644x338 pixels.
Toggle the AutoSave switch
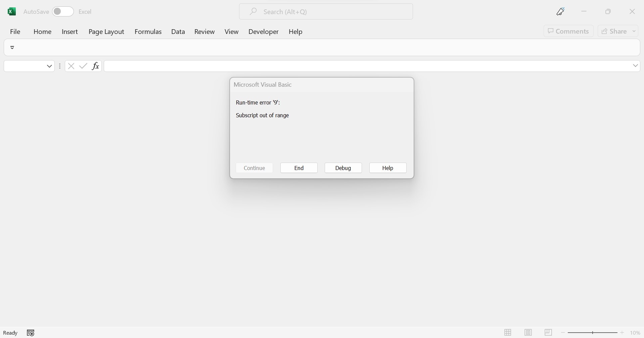(63, 11)
